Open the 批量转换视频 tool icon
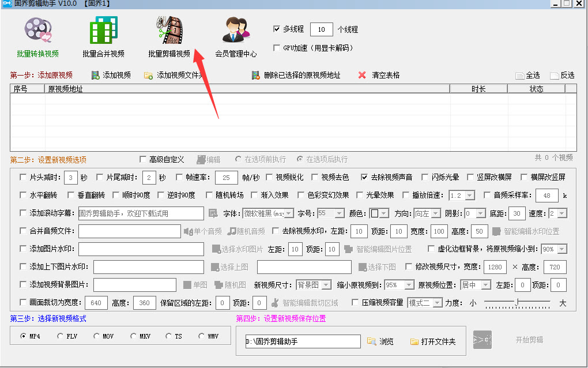 point(38,29)
